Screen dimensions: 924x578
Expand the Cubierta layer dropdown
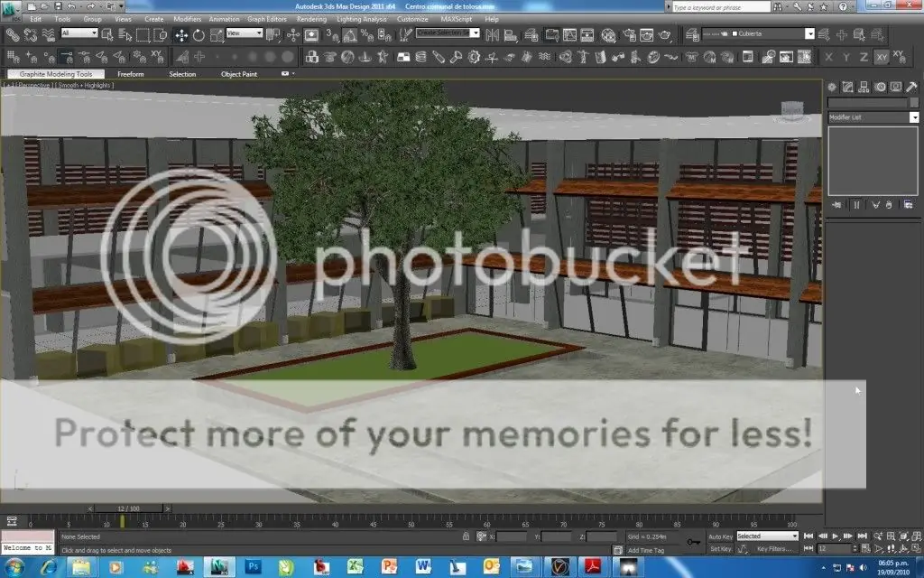(x=809, y=34)
